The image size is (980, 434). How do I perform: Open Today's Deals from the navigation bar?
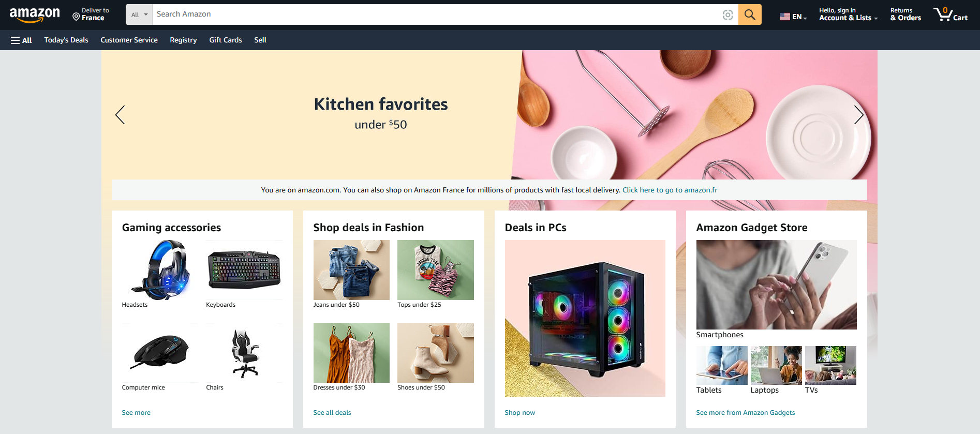click(66, 40)
